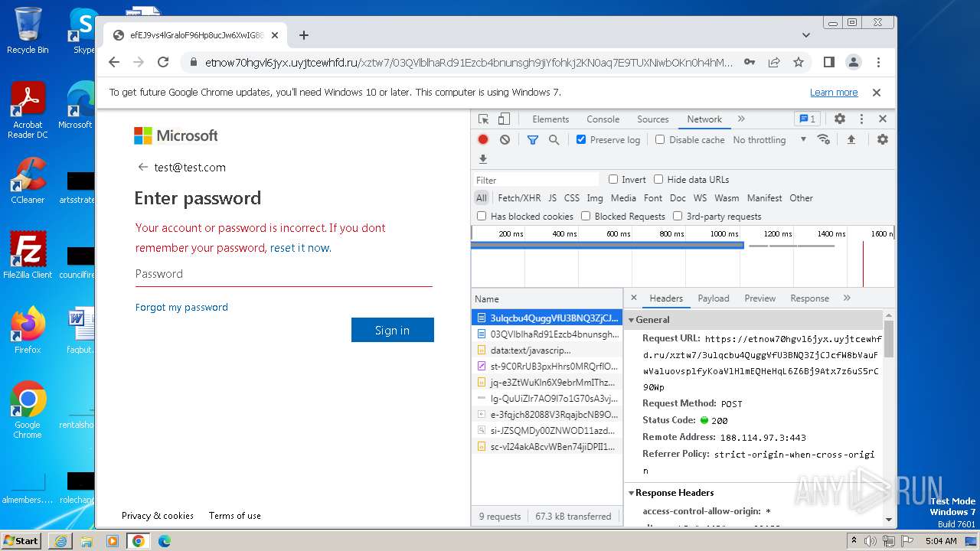Viewport: 980px width, 551px height.
Task: Open CCleaner desktop shortcut
Action: (28, 181)
